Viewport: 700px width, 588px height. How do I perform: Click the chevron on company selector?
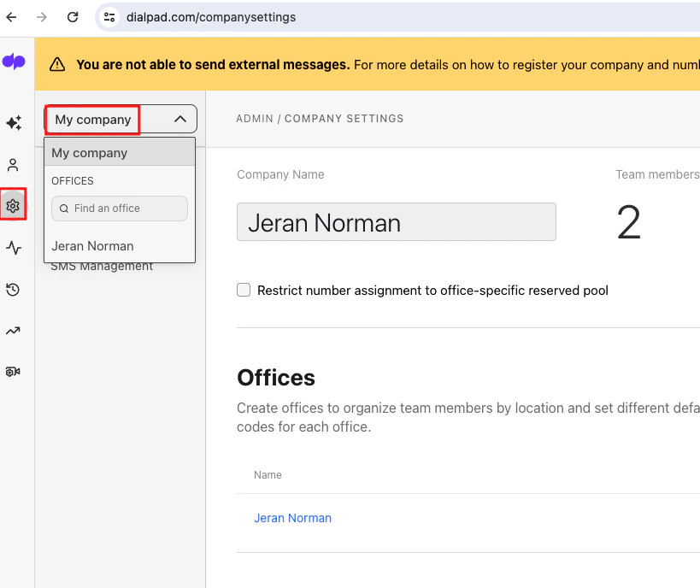pyautogui.click(x=180, y=119)
